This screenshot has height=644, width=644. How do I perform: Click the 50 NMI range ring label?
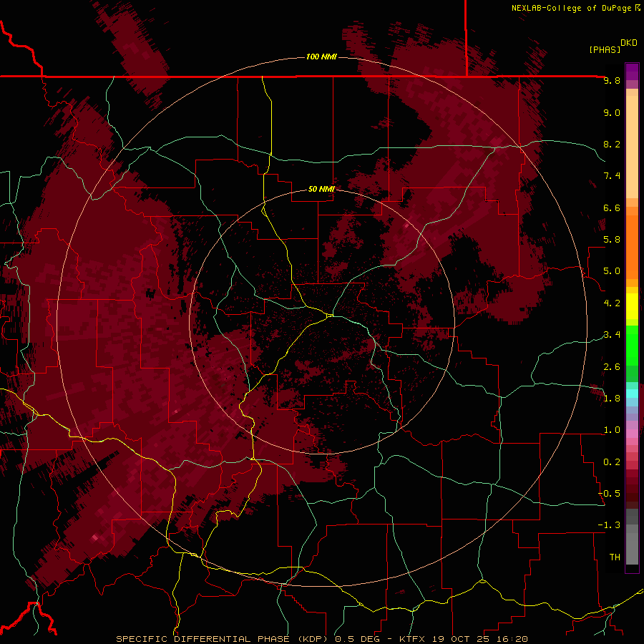pyautogui.click(x=321, y=189)
